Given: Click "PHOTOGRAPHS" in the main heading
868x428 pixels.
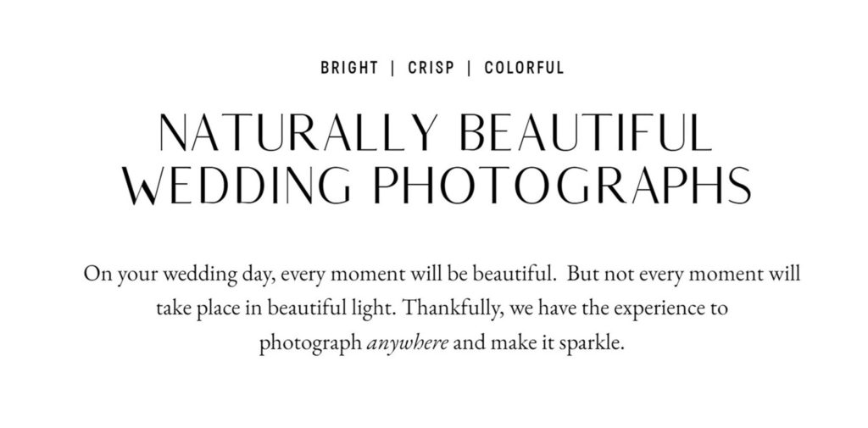Looking at the screenshot, I should [557, 185].
